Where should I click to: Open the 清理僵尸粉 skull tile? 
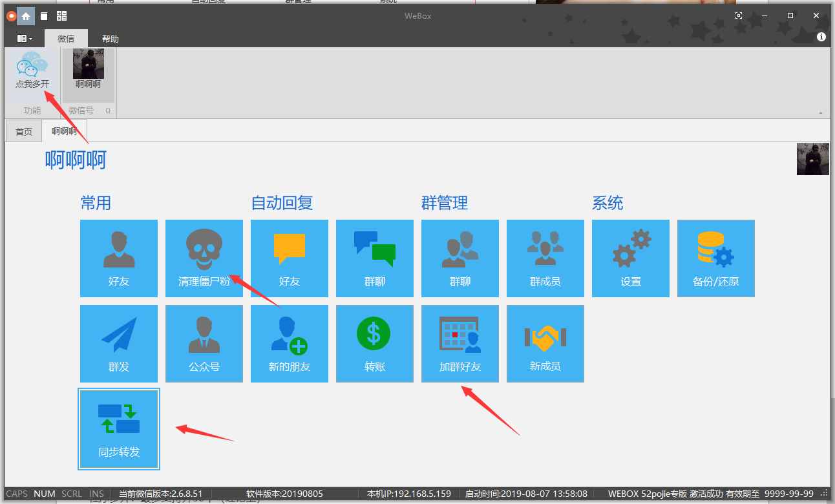(x=204, y=258)
